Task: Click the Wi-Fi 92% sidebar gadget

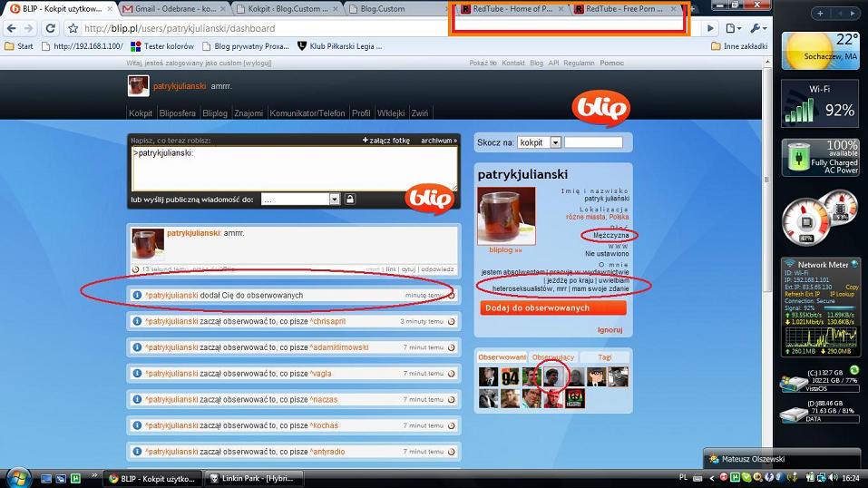Action: pyautogui.click(x=821, y=103)
